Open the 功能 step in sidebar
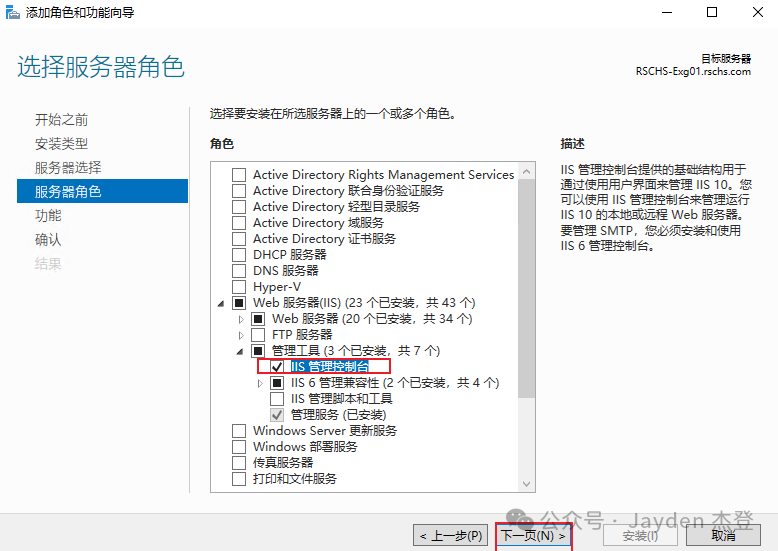This screenshot has height=551, width=778. coord(48,216)
